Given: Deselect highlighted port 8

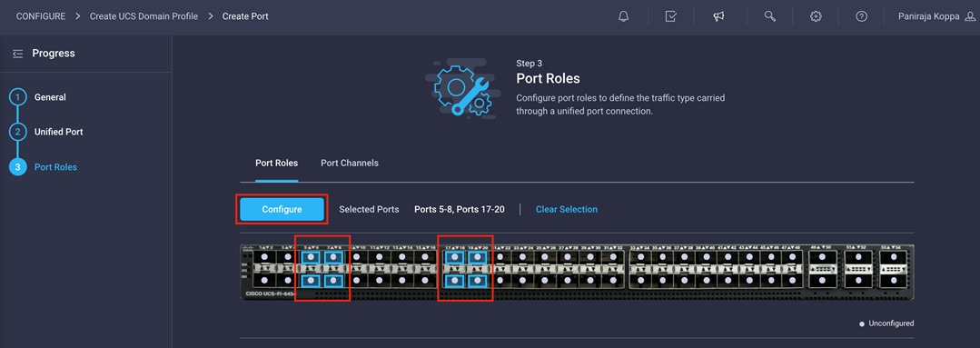Looking at the screenshot, I should click(333, 280).
